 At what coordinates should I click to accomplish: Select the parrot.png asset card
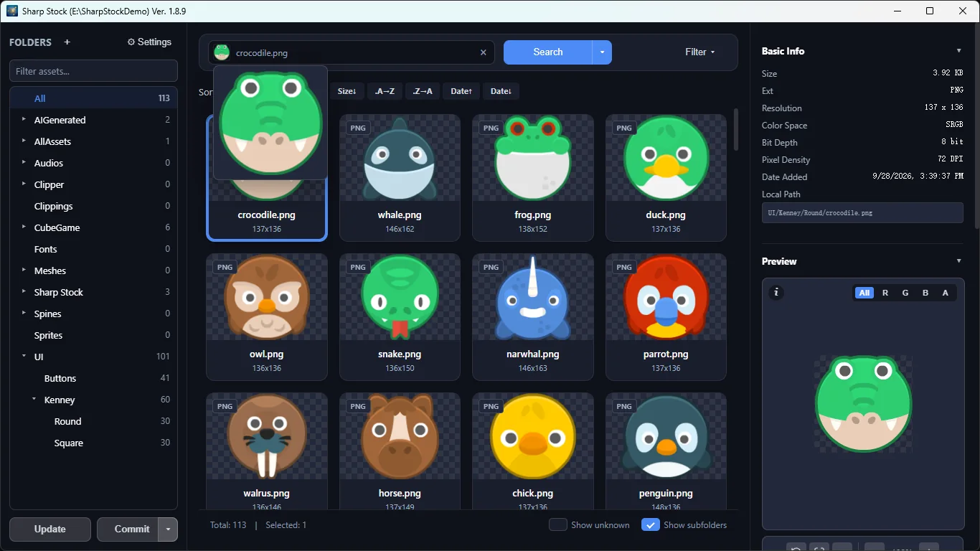666,317
